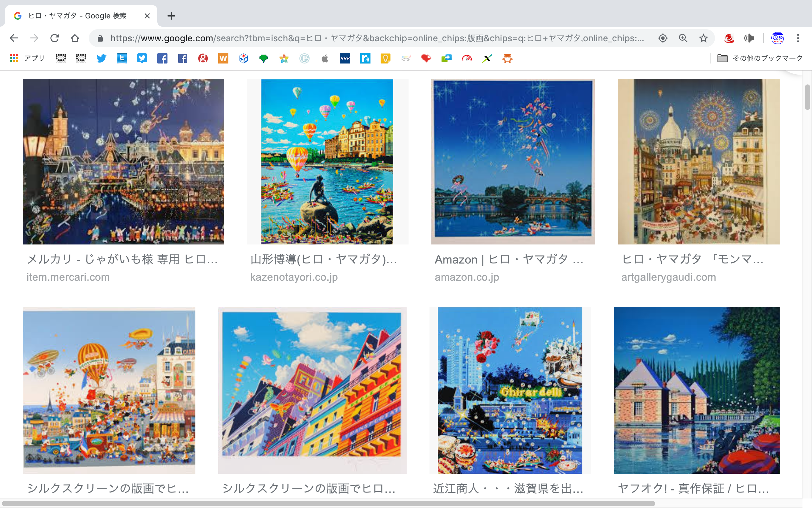812x508 pixels.
Task: Open the Ghirardelli blue night thumbnail
Action: coord(510,391)
